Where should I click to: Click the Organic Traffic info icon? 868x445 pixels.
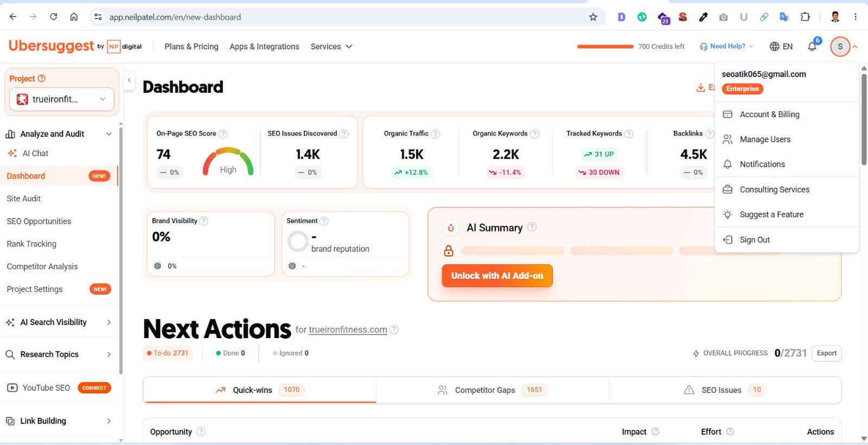pyautogui.click(x=435, y=133)
